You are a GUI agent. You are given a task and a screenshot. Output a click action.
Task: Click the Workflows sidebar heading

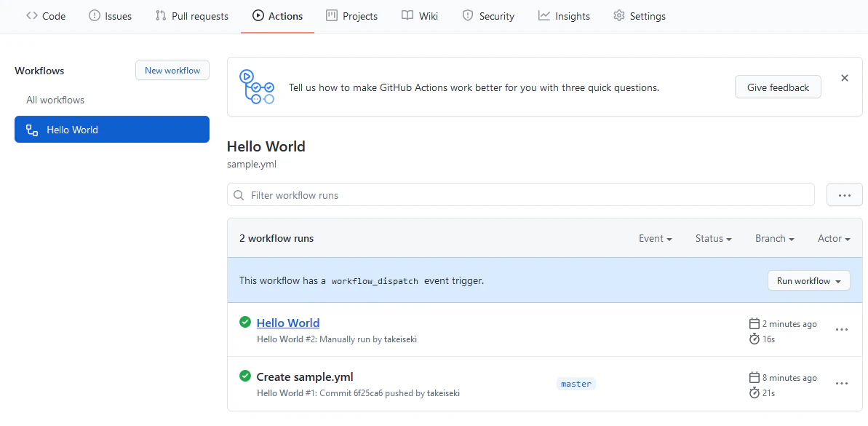click(x=39, y=71)
